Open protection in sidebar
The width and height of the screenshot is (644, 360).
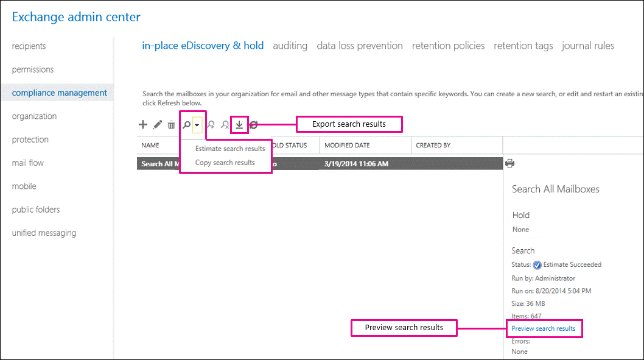(x=30, y=139)
